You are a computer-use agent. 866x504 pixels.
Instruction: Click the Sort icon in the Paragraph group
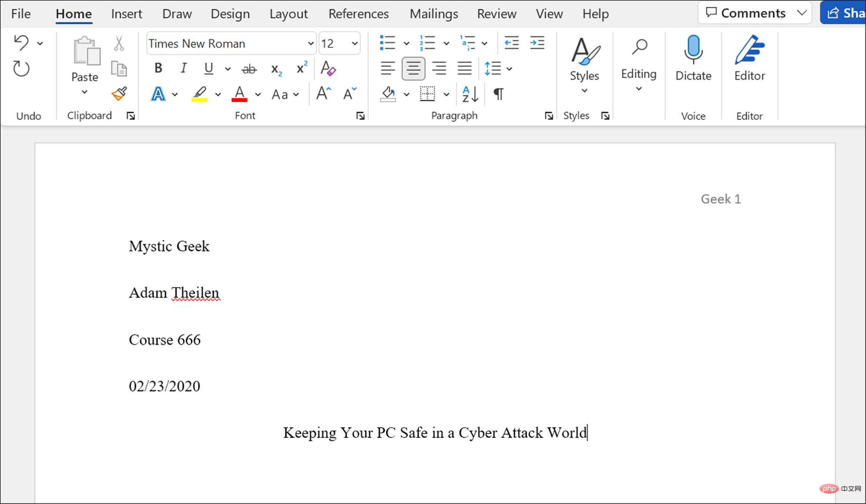tap(469, 94)
